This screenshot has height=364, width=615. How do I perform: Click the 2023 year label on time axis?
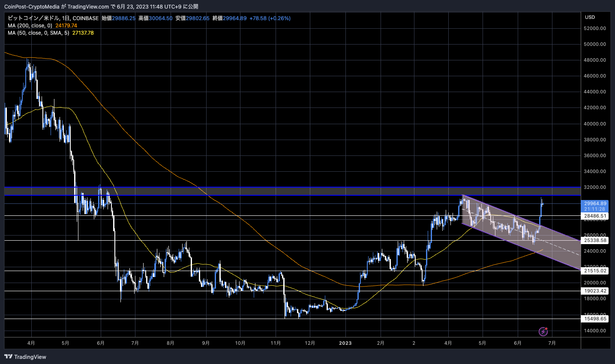click(x=345, y=343)
